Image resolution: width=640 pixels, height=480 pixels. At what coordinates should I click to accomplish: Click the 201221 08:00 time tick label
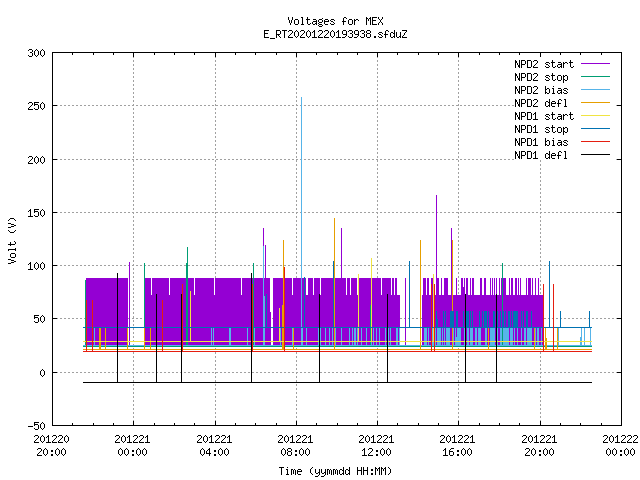coord(295,445)
